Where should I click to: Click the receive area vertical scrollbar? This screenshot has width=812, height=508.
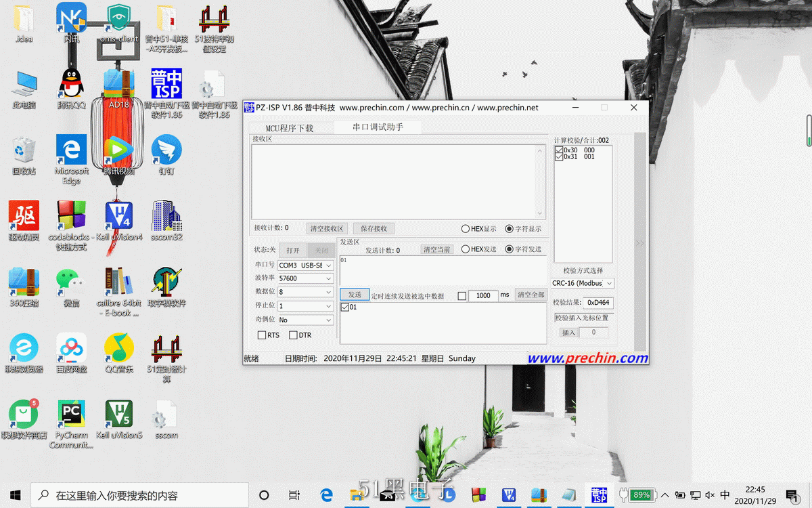(x=539, y=182)
